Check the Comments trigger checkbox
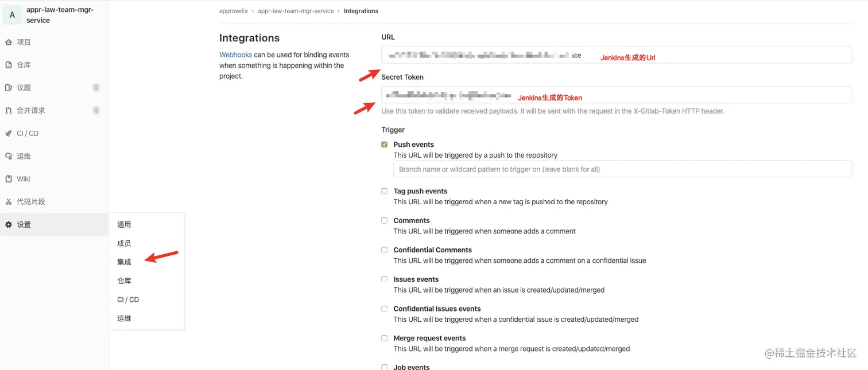 385,220
